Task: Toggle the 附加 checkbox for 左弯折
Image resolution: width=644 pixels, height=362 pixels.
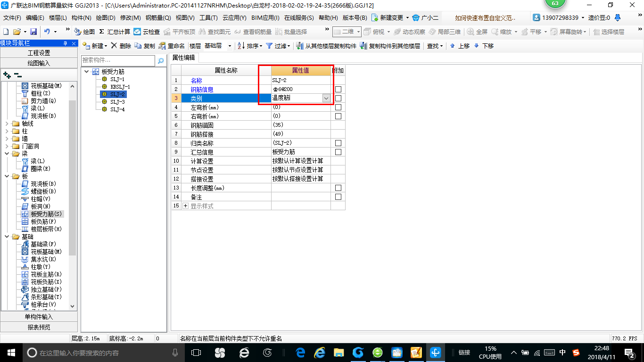Action: (x=338, y=107)
